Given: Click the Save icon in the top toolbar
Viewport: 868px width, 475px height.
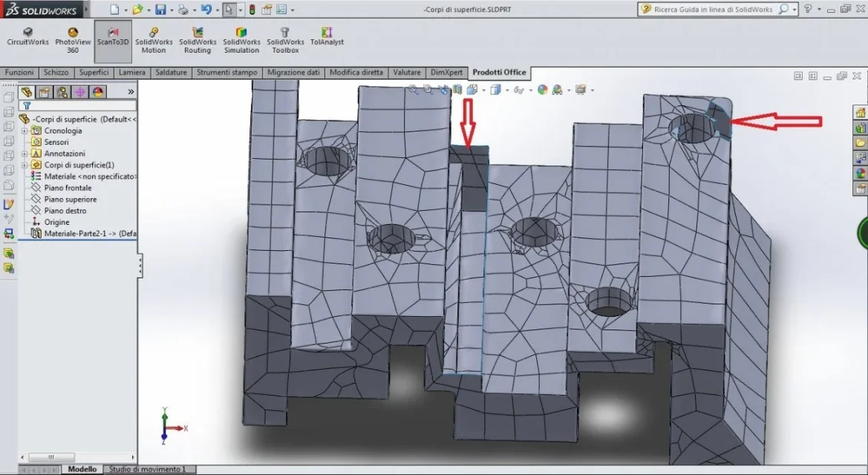Looking at the screenshot, I should (x=160, y=10).
